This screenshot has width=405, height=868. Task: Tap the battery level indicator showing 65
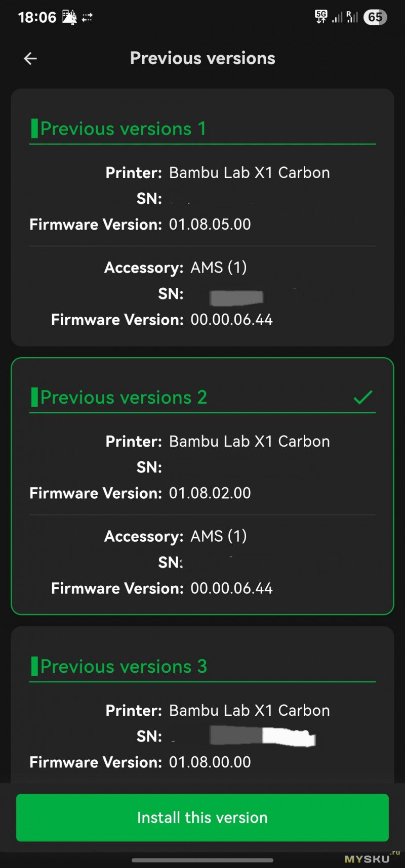click(375, 17)
